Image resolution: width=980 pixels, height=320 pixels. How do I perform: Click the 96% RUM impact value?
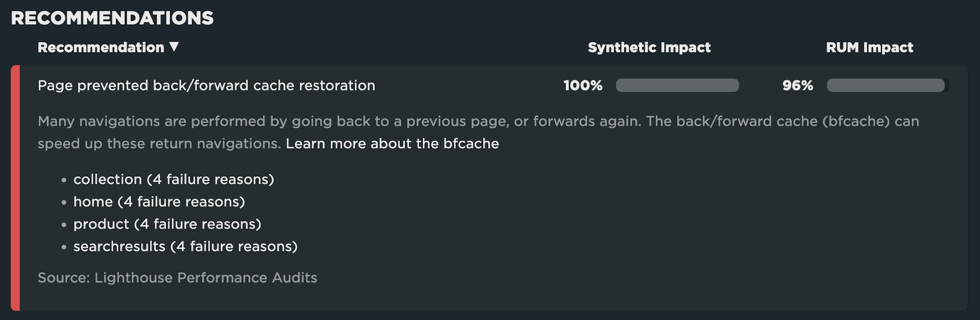tap(797, 85)
